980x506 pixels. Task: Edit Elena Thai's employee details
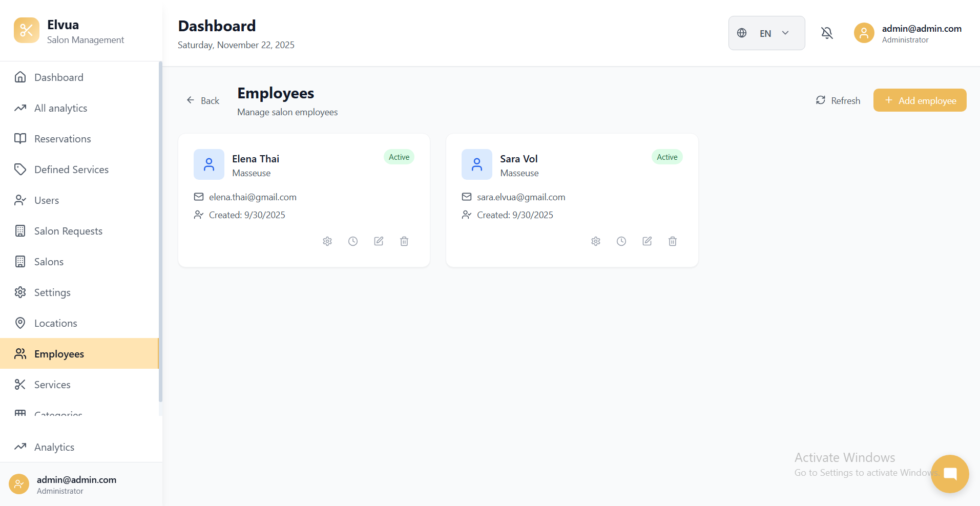(x=379, y=241)
